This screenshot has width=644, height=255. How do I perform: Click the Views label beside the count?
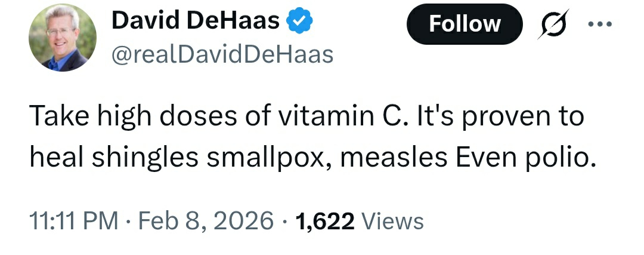point(393,221)
